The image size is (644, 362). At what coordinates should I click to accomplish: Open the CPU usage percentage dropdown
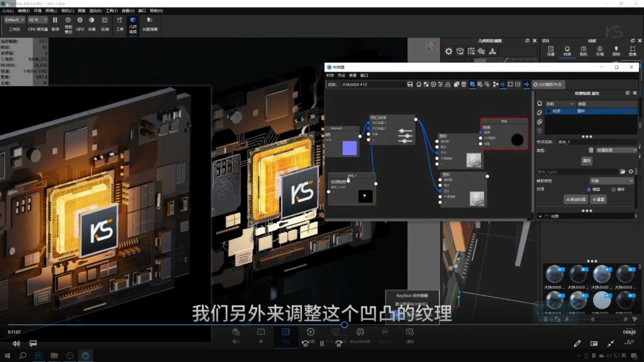pyautogui.click(x=38, y=19)
